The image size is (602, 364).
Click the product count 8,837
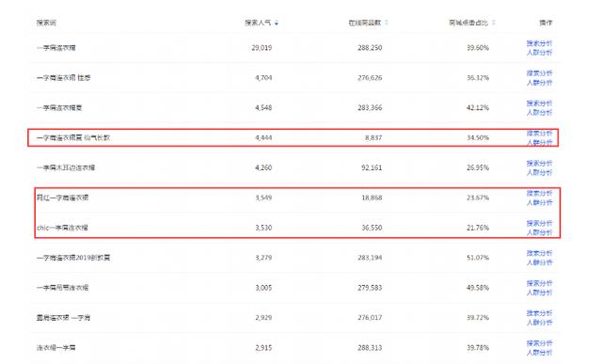(373, 137)
